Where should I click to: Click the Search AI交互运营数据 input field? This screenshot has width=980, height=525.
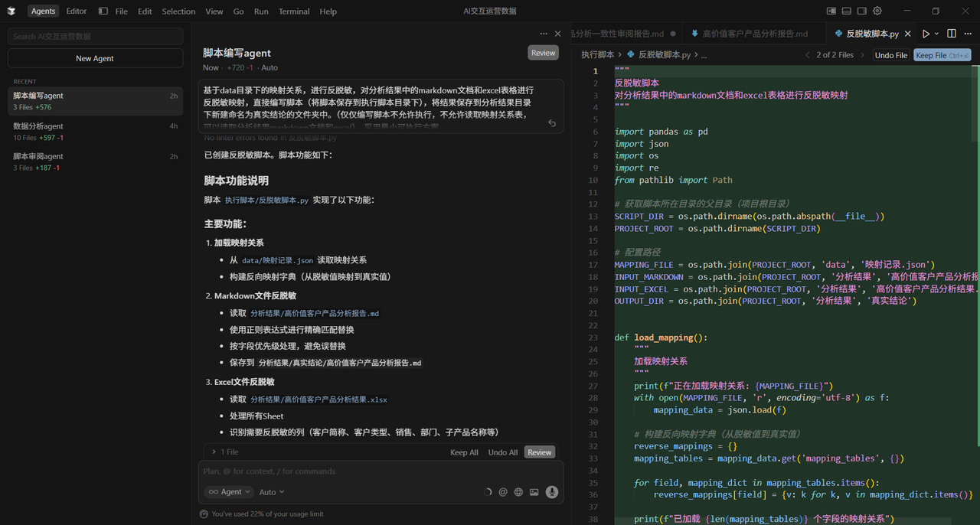tap(95, 36)
